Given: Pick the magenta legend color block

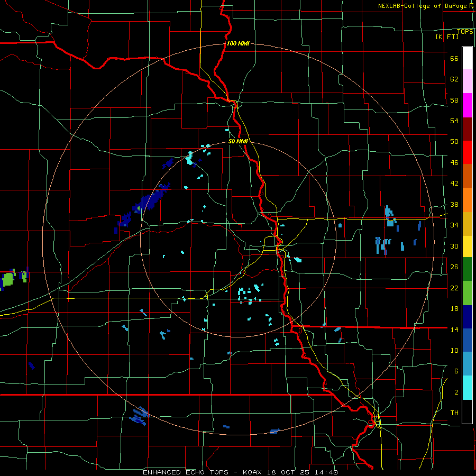Looking at the screenshot, I should (x=467, y=105).
